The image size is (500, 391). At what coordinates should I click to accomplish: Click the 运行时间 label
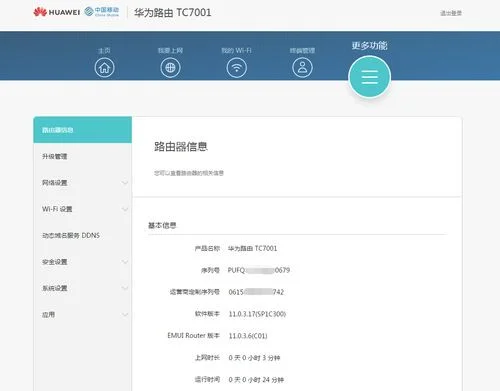click(x=207, y=379)
